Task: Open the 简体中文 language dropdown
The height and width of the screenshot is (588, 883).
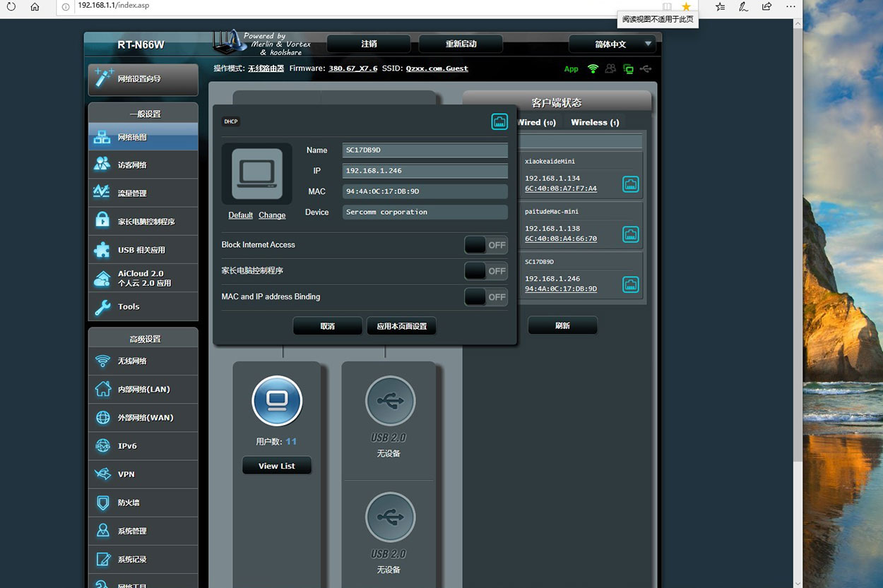Action: coord(612,44)
